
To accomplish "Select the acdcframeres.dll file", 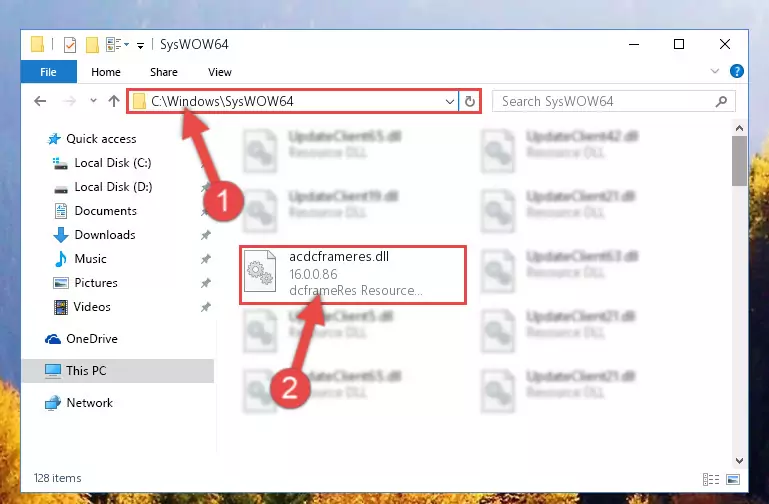I will 353,275.
